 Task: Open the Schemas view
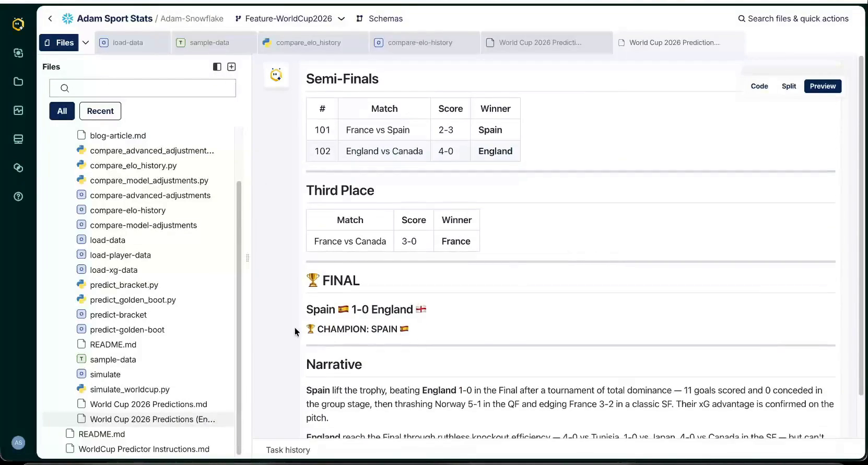[x=380, y=18]
